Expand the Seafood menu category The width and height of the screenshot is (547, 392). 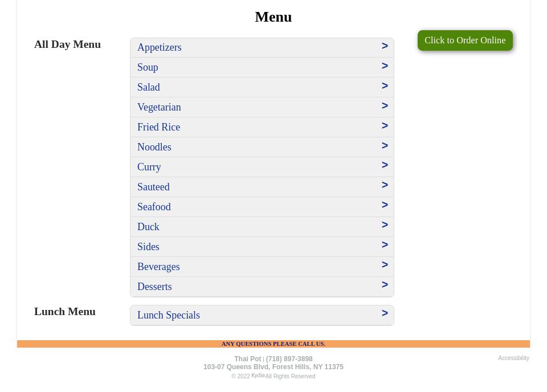[262, 207]
